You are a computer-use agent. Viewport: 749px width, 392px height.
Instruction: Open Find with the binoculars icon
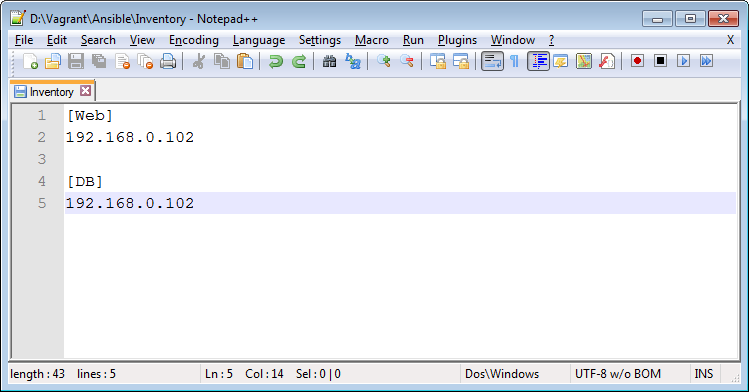[x=330, y=61]
